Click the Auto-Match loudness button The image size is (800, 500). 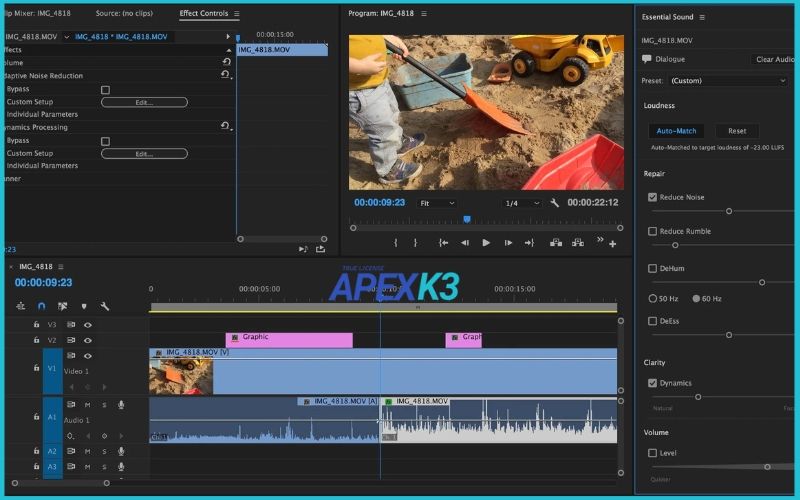677,131
